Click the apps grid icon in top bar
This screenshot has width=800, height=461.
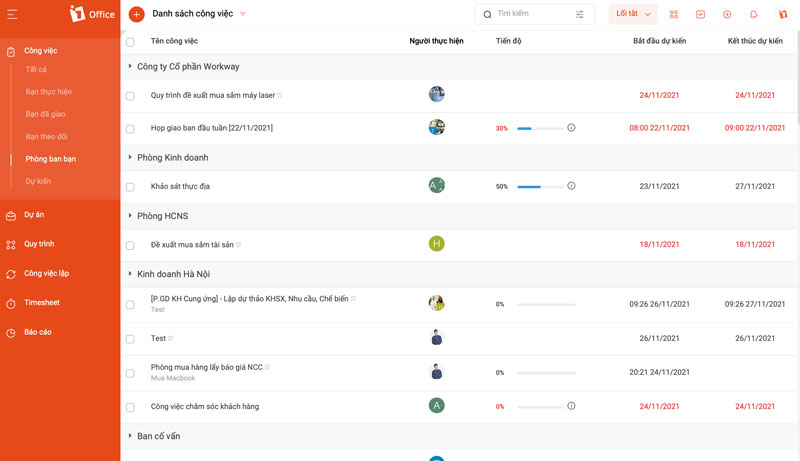click(x=674, y=14)
